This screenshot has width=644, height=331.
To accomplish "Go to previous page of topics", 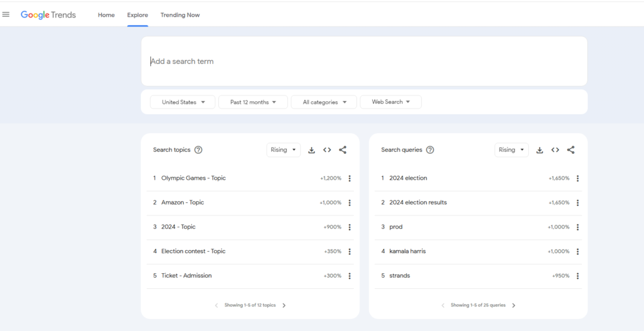I will [216, 305].
